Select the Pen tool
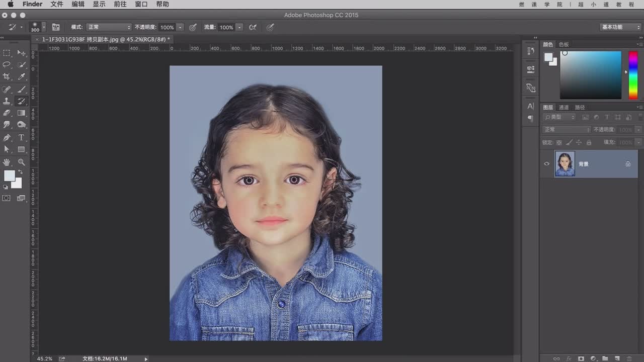 [7, 137]
